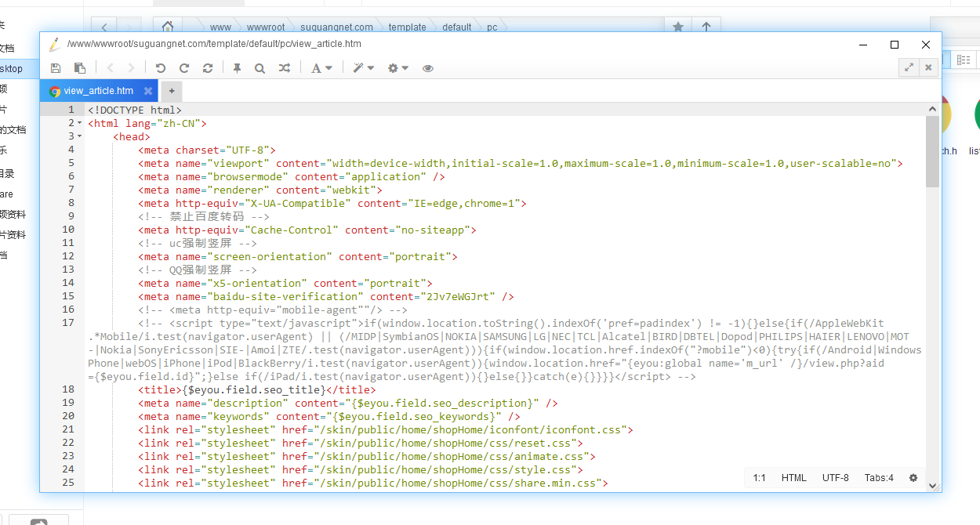Open the font size dropdown
This screenshot has height=525, width=980.
coord(321,68)
